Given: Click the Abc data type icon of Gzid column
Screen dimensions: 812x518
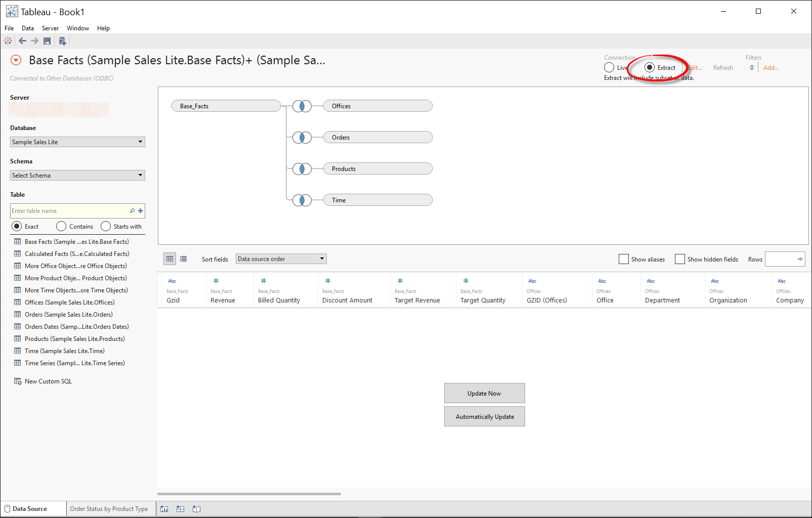Looking at the screenshot, I should pyautogui.click(x=172, y=281).
